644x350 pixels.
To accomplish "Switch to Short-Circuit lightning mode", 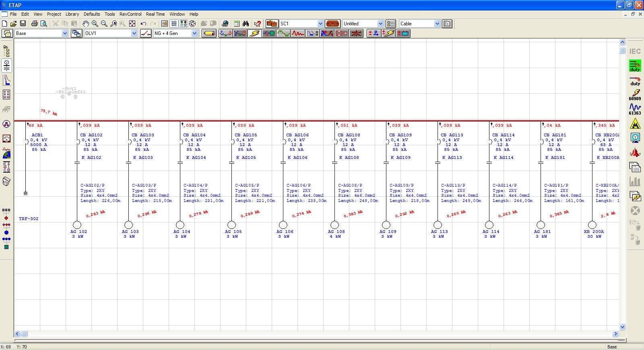I will click(x=254, y=33).
